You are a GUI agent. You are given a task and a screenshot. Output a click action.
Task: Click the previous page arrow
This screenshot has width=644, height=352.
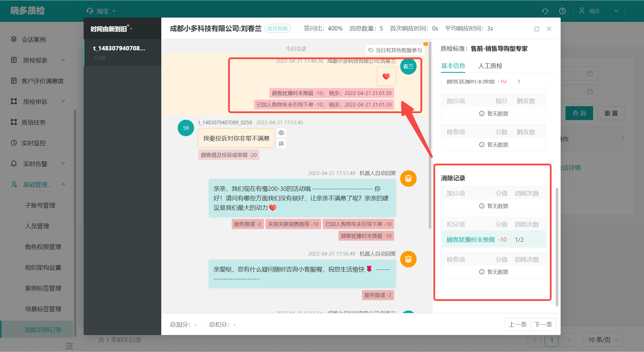coord(534,340)
